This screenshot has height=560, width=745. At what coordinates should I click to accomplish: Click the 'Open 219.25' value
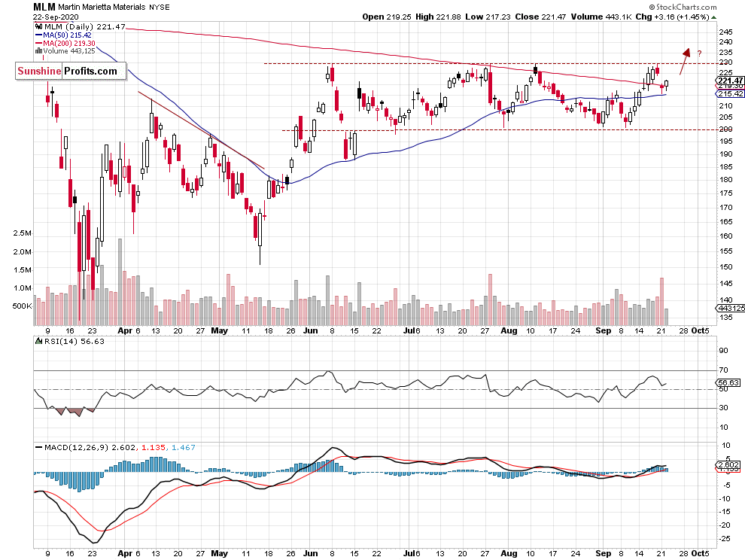pos(387,17)
